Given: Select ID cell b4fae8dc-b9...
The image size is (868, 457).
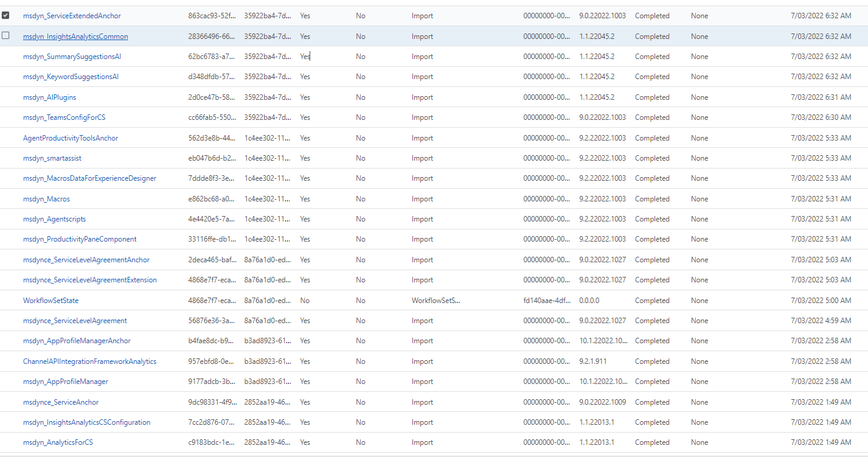Looking at the screenshot, I should [x=212, y=341].
